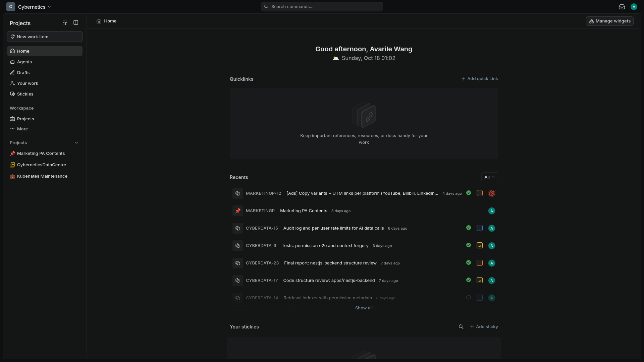
Task: Click the MARKETINGP-12 priority icon
Action: pyautogui.click(x=480, y=193)
